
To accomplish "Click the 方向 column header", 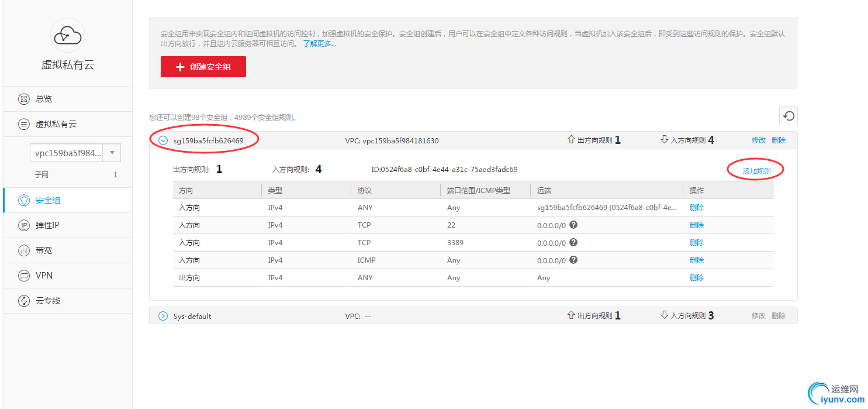I will click(186, 191).
